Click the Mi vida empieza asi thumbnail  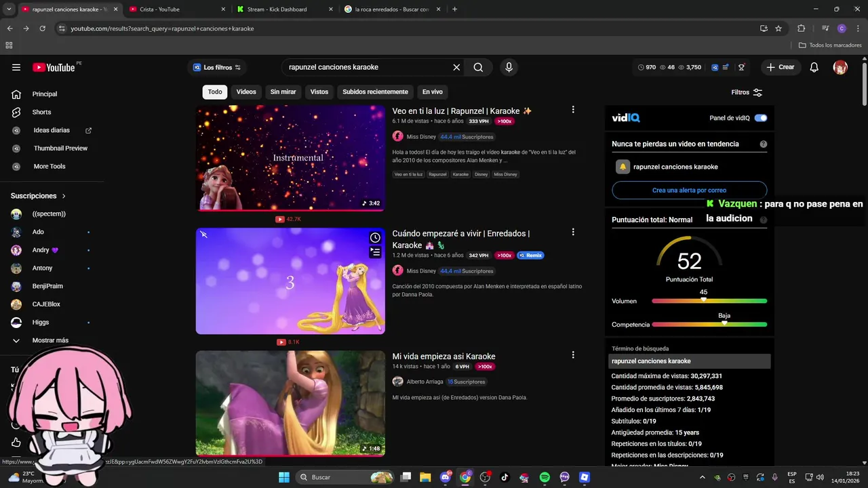[x=290, y=403]
